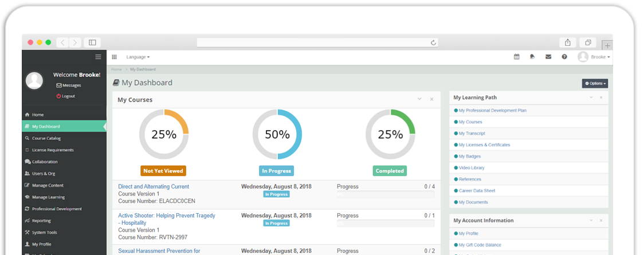644x255 pixels.
Task: Open My Courses in Learning Path
Action: click(470, 122)
